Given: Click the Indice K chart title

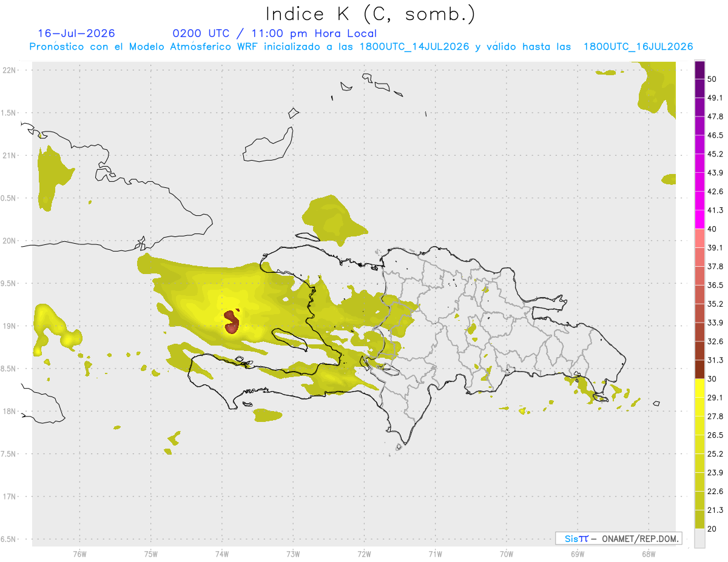Looking at the screenshot, I should point(371,14).
